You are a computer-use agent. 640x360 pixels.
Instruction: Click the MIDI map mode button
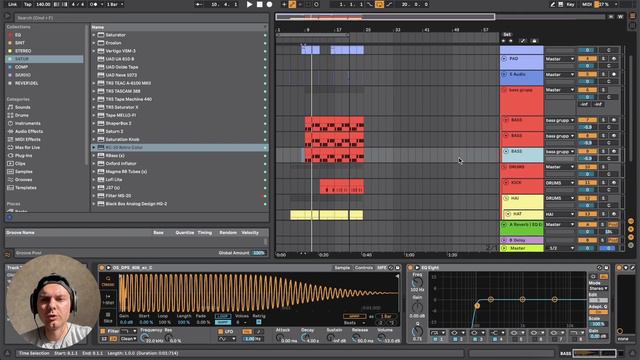(587, 4)
